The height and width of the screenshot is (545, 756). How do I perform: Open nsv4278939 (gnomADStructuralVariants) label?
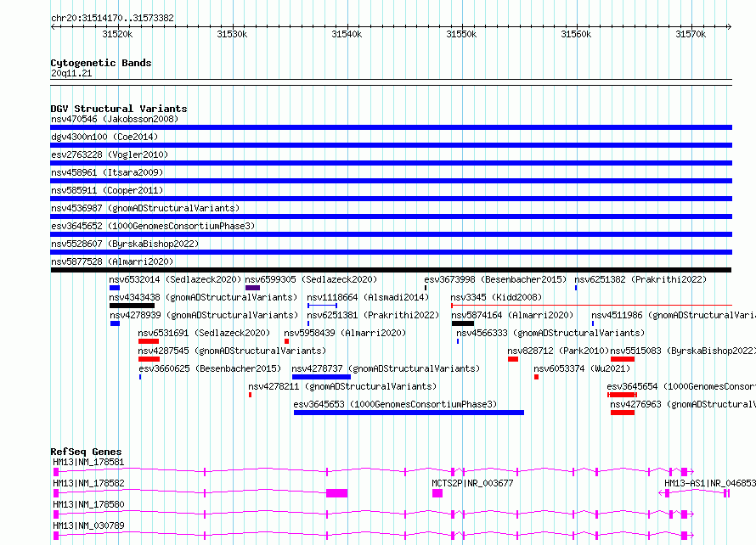click(204, 315)
